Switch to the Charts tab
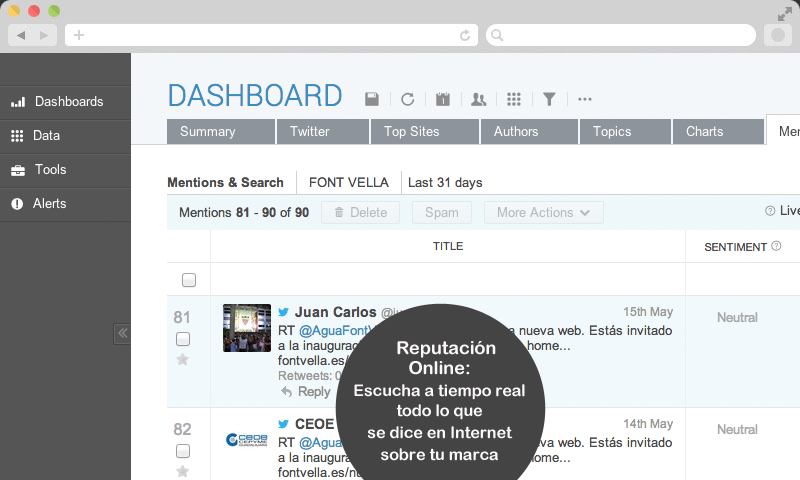This screenshot has width=800, height=480. 718,132
